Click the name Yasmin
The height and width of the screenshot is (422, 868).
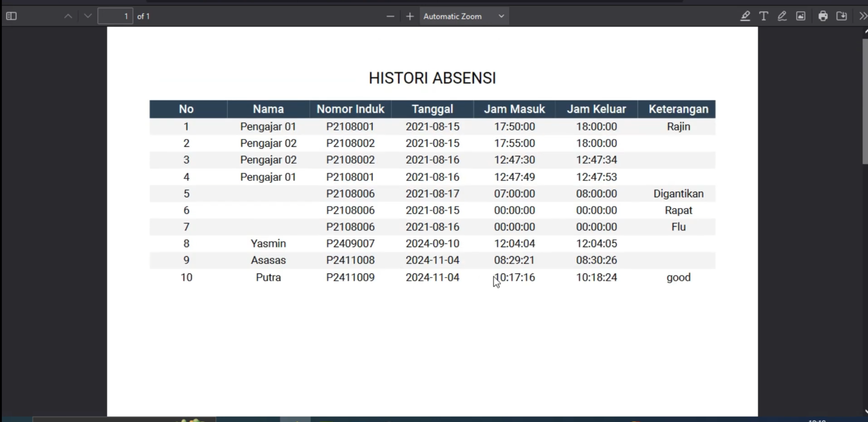[268, 244]
